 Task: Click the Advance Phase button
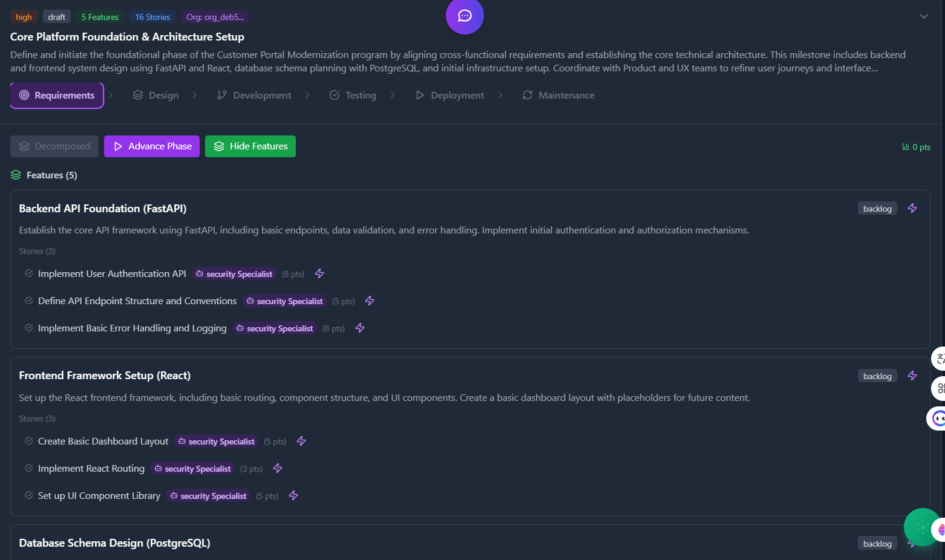click(152, 146)
